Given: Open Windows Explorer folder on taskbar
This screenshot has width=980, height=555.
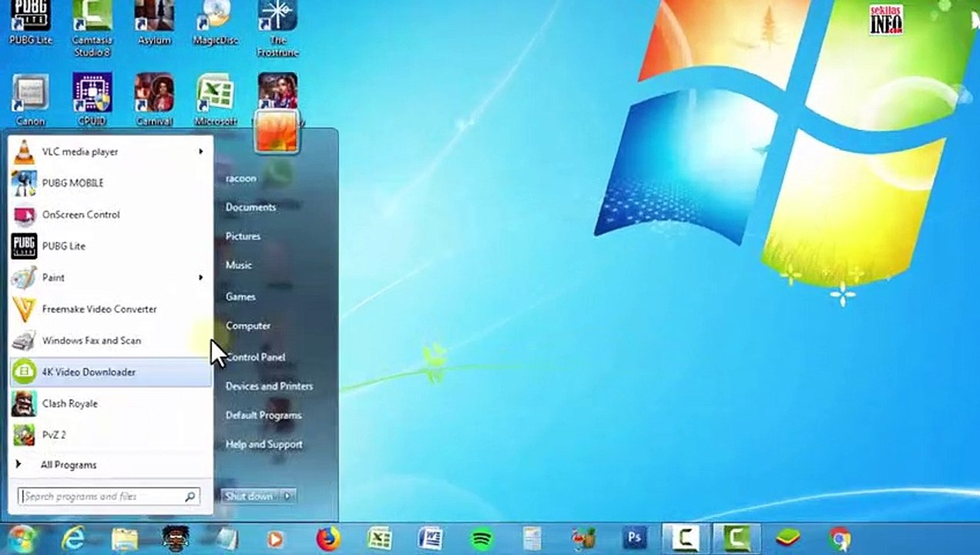Looking at the screenshot, I should (x=125, y=539).
